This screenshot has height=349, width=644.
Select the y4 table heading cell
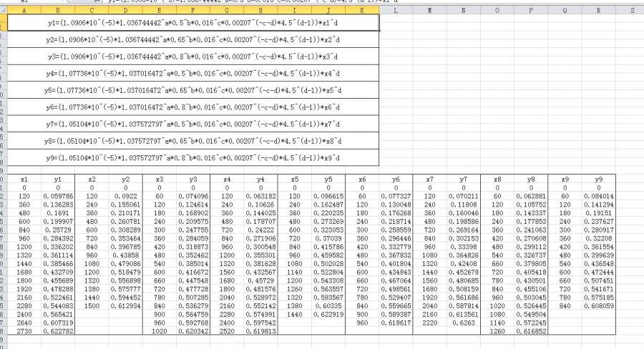tap(260, 180)
